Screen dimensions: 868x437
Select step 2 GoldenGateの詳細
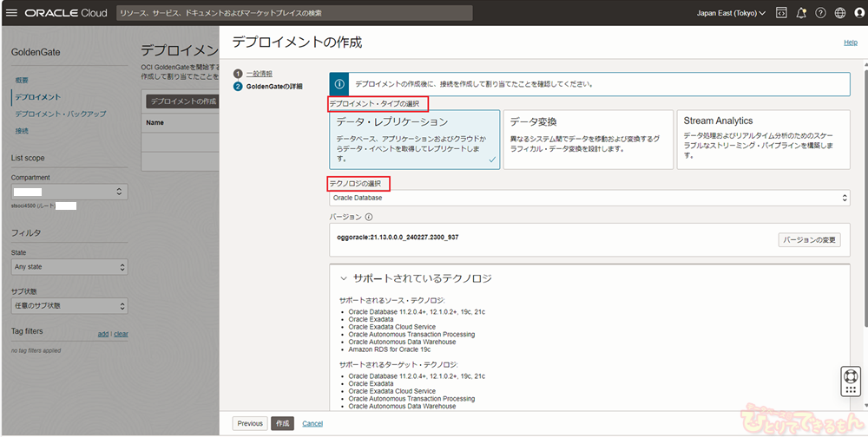pyautogui.click(x=274, y=87)
